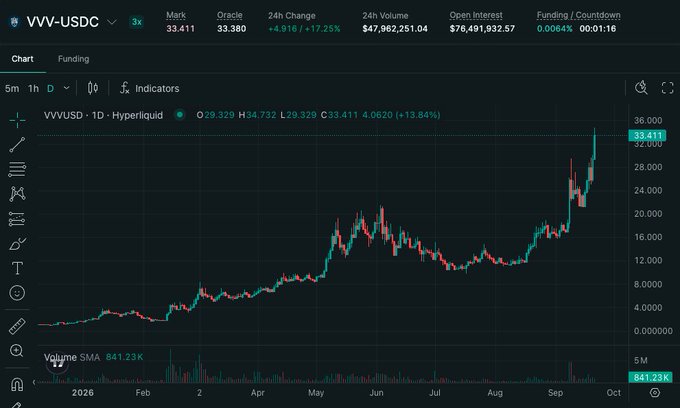The width and height of the screenshot is (680, 408).
Task: Select the D daily interval
Action: (50, 88)
